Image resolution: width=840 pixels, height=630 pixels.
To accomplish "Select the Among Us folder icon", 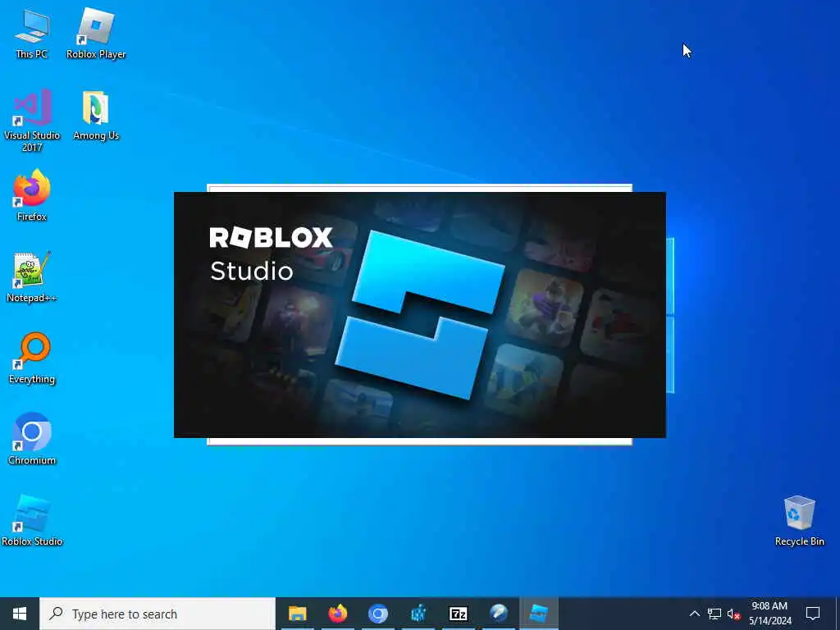I will pyautogui.click(x=96, y=116).
